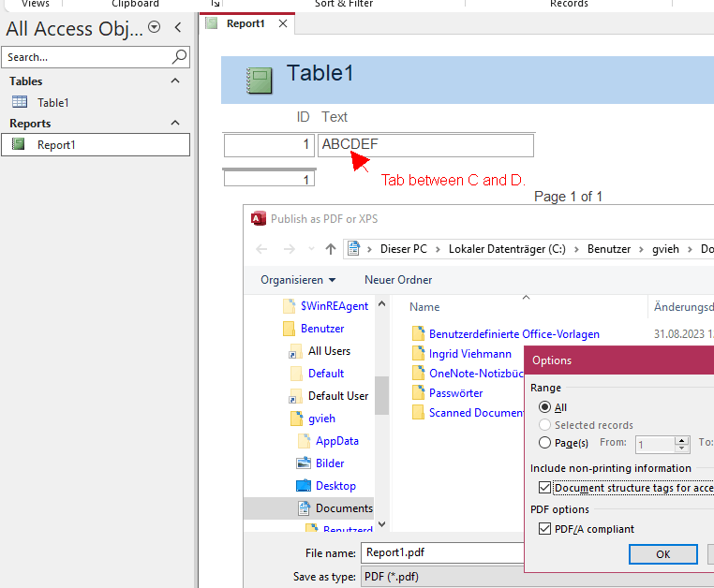Click OK in Options dialog
Screen dimensions: 714x588
(663, 554)
